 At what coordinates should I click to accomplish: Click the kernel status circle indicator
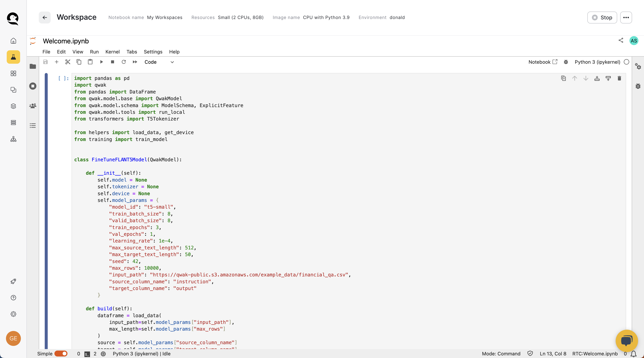click(x=626, y=62)
